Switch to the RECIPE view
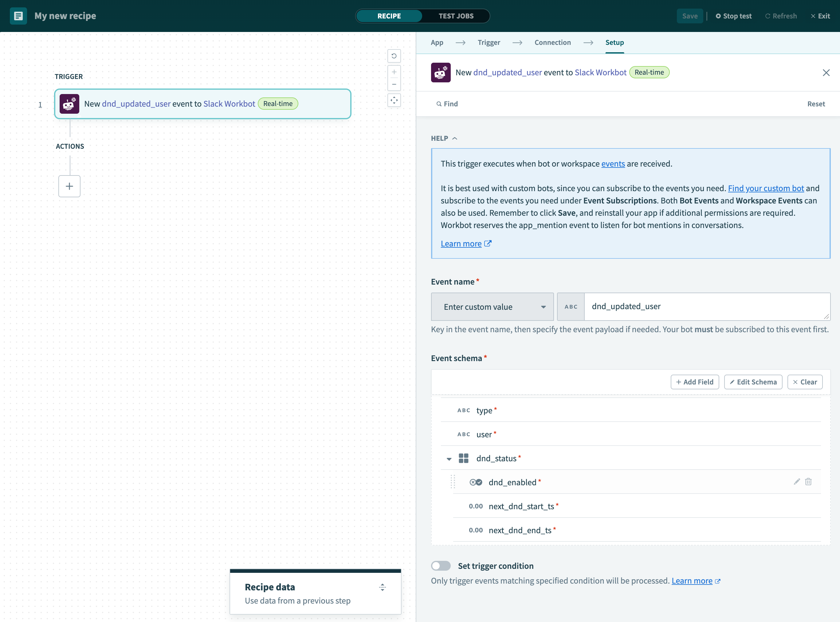Viewport: 840px width, 622px height. (389, 16)
